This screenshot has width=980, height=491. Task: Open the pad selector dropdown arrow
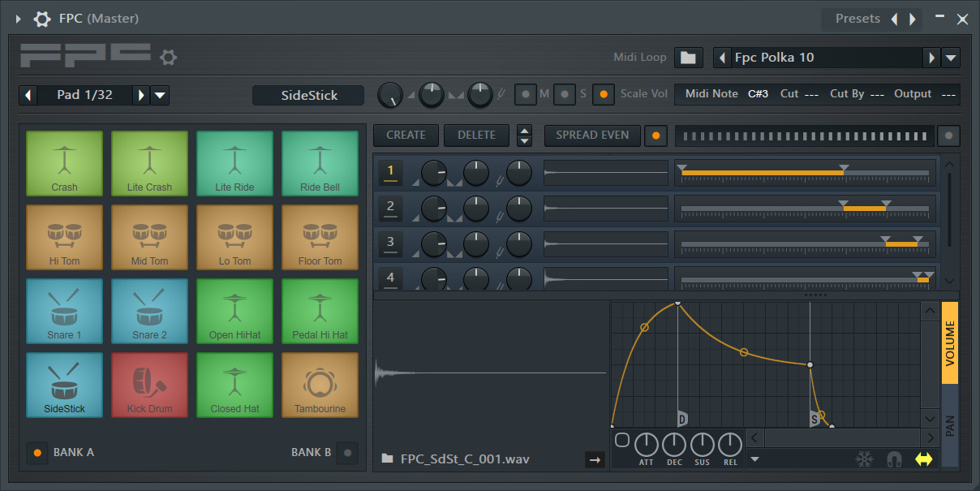click(161, 96)
